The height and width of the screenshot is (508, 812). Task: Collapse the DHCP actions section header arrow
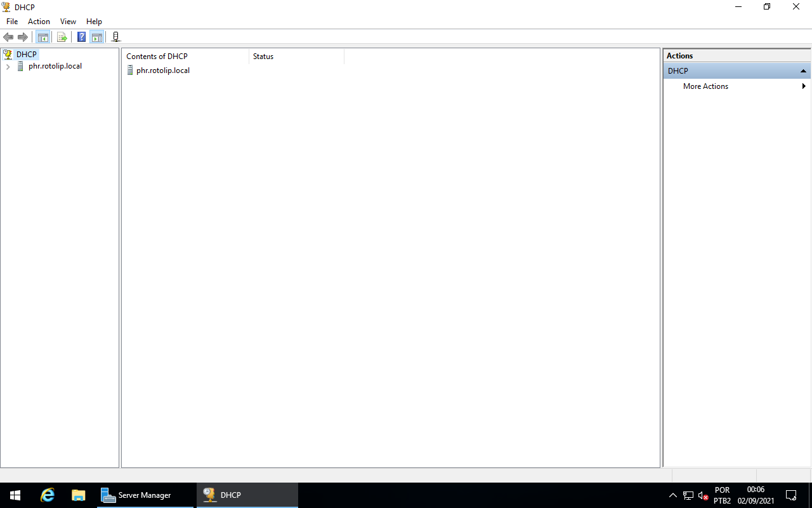[803, 70]
